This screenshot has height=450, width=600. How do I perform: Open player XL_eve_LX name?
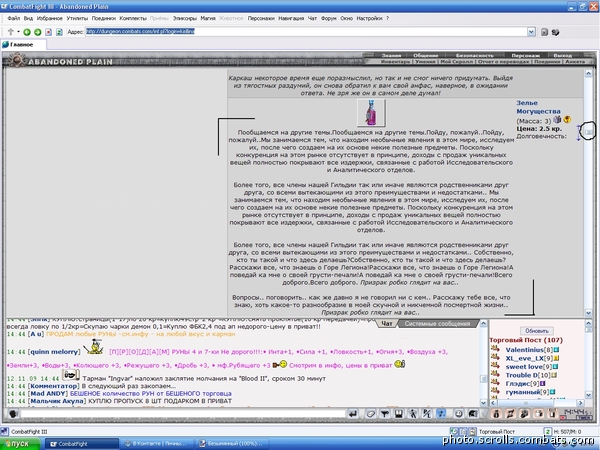[524, 358]
